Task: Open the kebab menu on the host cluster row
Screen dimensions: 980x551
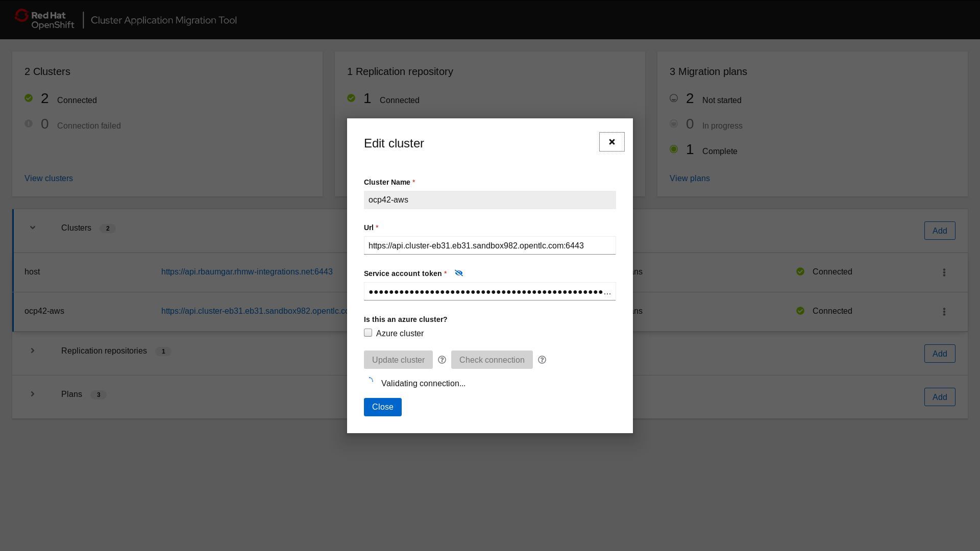Action: [944, 272]
